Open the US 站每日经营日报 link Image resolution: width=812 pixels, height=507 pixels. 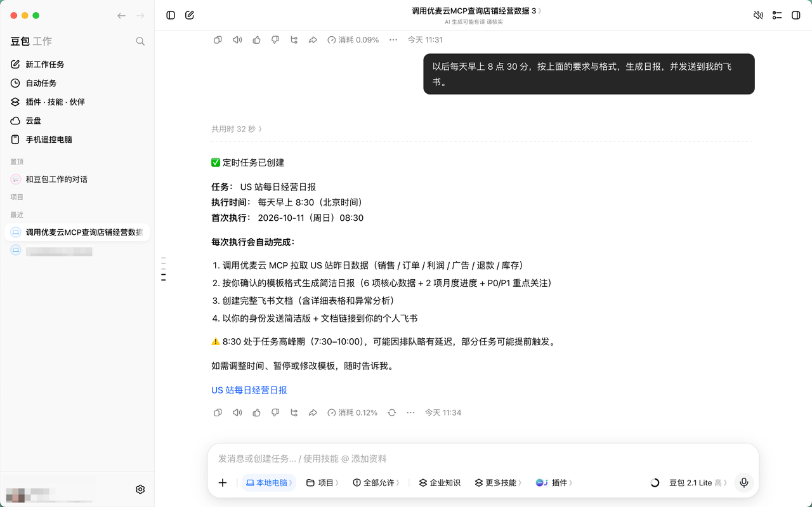[x=249, y=390]
